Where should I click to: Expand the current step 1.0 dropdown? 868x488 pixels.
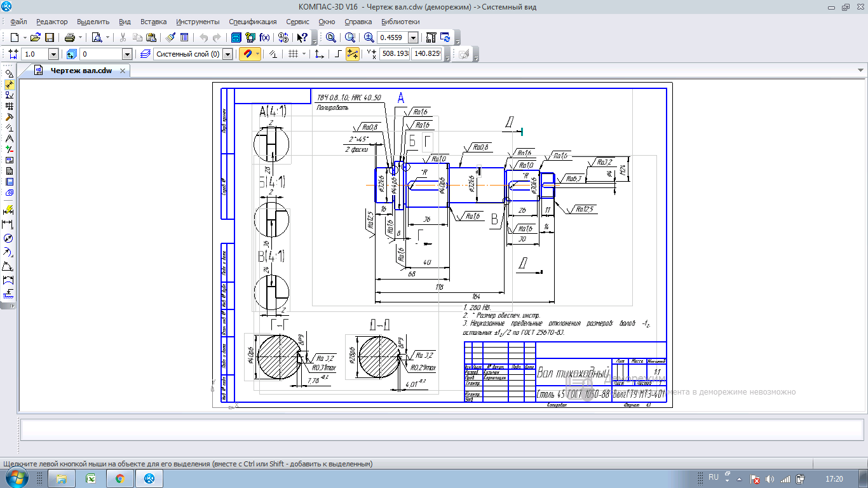coord(53,54)
